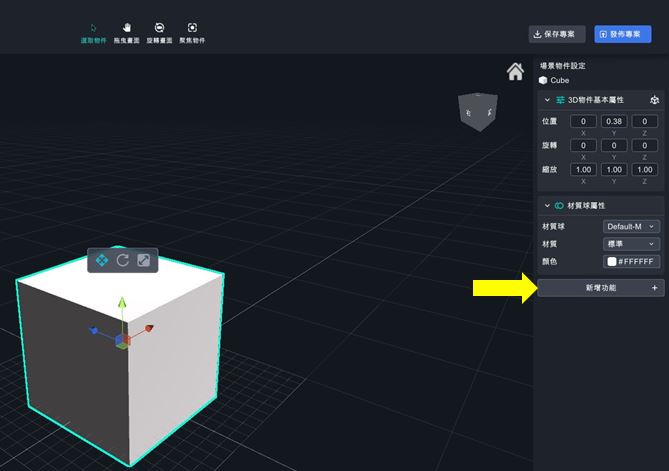Click the 3D物件基本屬性 section title
This screenshot has width=669, height=471.
596,100
